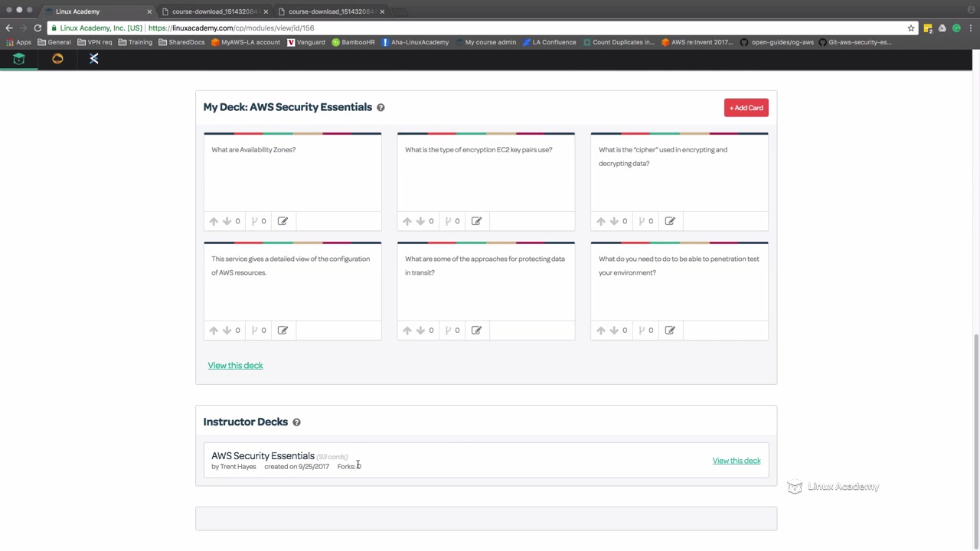980x551 pixels.
Task: Click the yellow extension icon in Chrome toolbar
Action: pyautogui.click(x=928, y=28)
